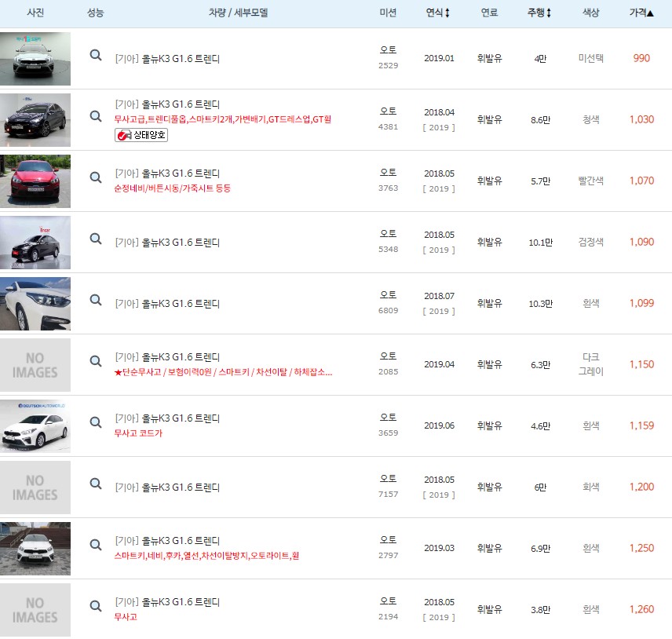The width and height of the screenshot is (672, 639).
Task: Click price 1,030
Action: pyautogui.click(x=641, y=119)
